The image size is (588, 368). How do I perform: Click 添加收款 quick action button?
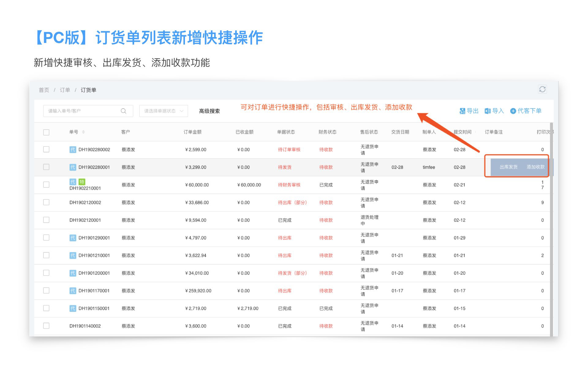coord(535,167)
